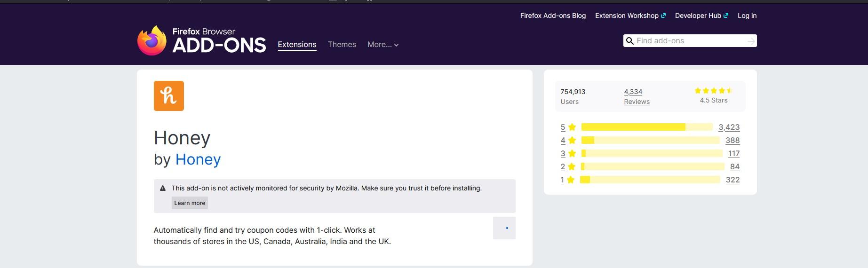Click the 3 star rating label
This screenshot has height=268, width=868.
(x=568, y=153)
